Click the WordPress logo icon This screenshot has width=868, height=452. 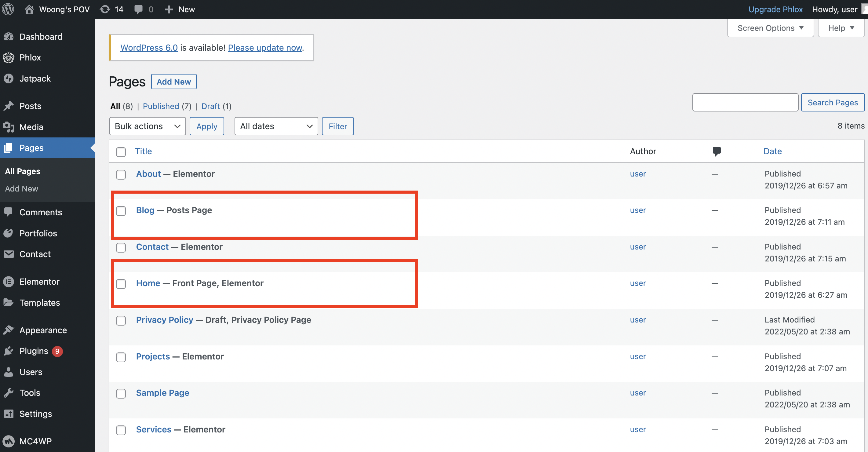[x=8, y=9]
